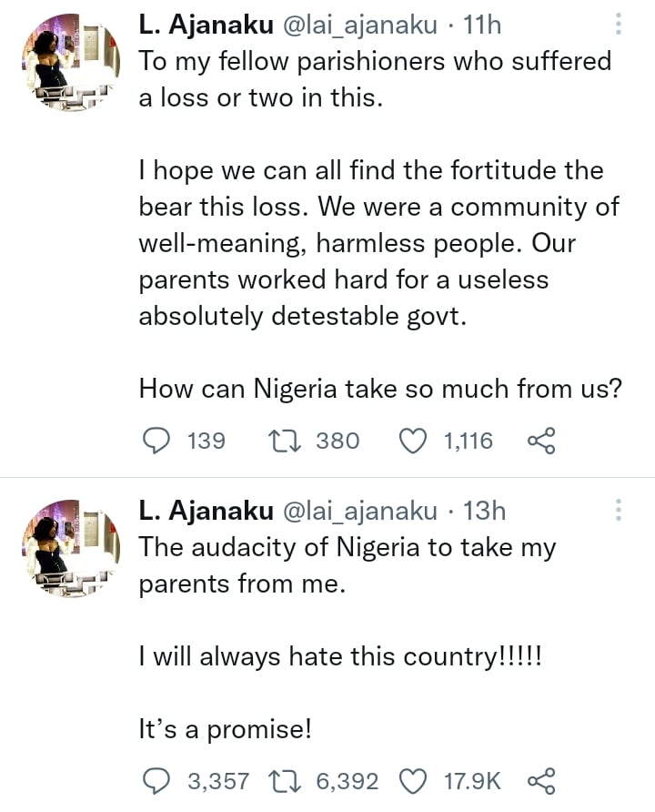Open three-dot menu on 11h tweet

click(619, 25)
